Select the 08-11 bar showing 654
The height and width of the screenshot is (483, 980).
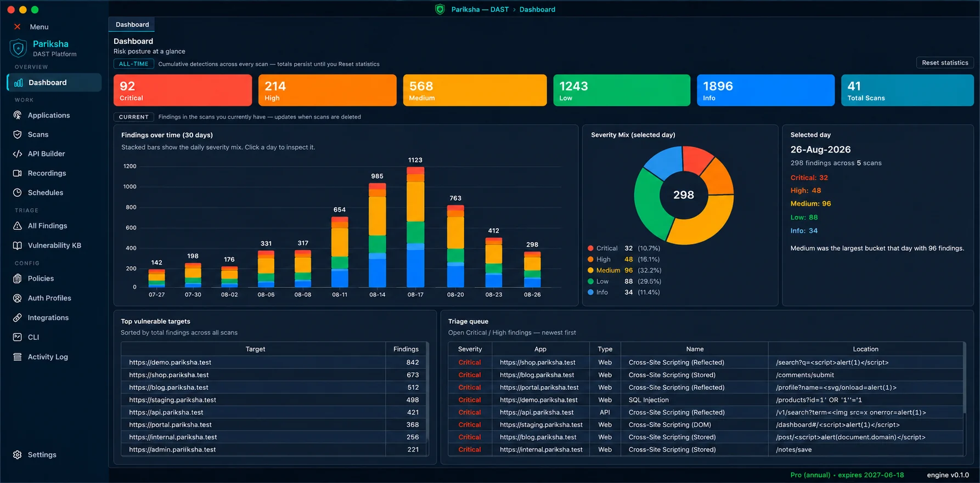(340, 252)
